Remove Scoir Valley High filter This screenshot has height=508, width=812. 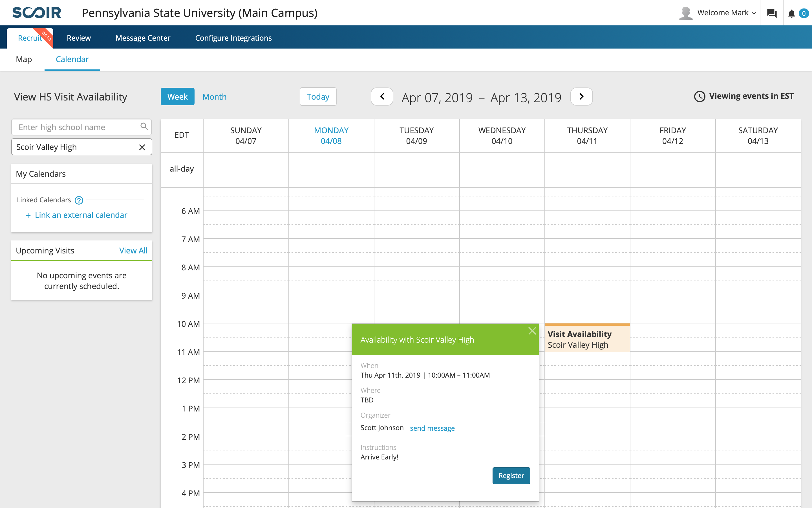point(142,147)
